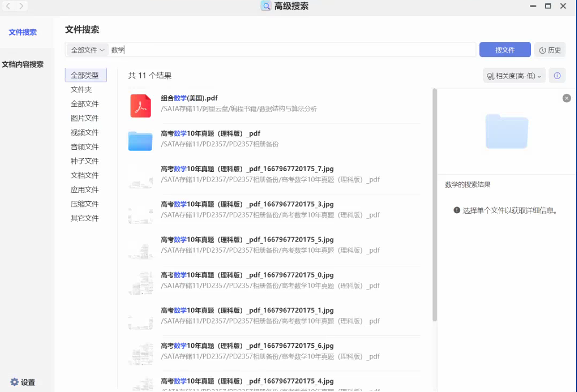Open 设置 gear icon at bottom left

(x=15, y=382)
